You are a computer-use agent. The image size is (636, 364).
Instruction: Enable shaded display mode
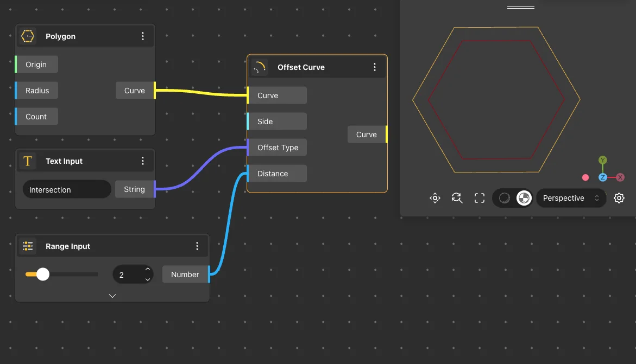coord(523,197)
